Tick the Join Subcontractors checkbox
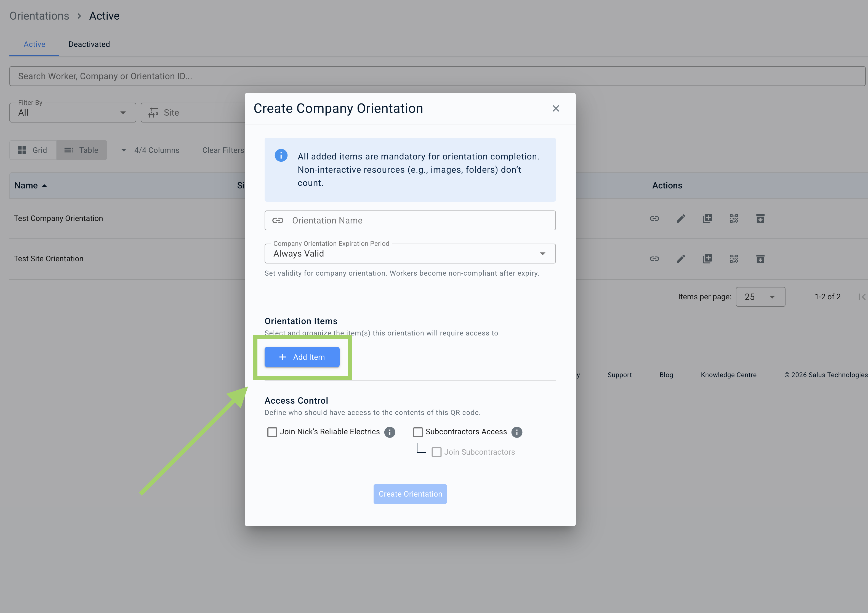The image size is (868, 613). tap(436, 452)
